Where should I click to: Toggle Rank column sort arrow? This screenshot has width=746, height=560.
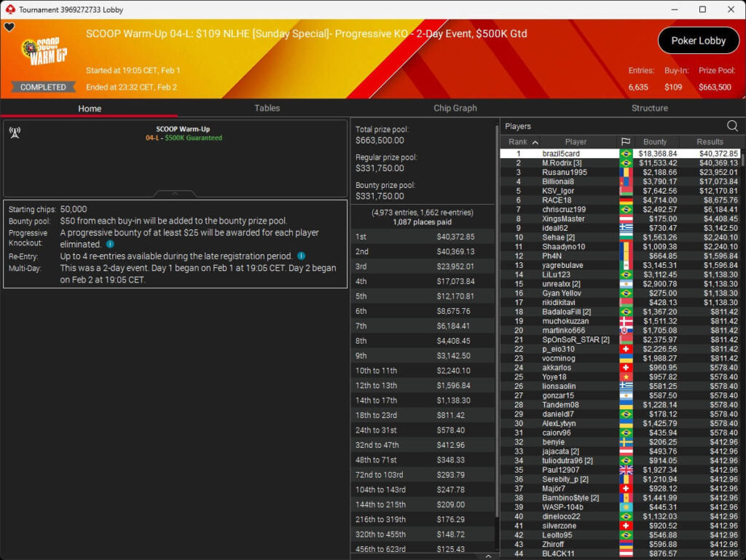point(535,142)
